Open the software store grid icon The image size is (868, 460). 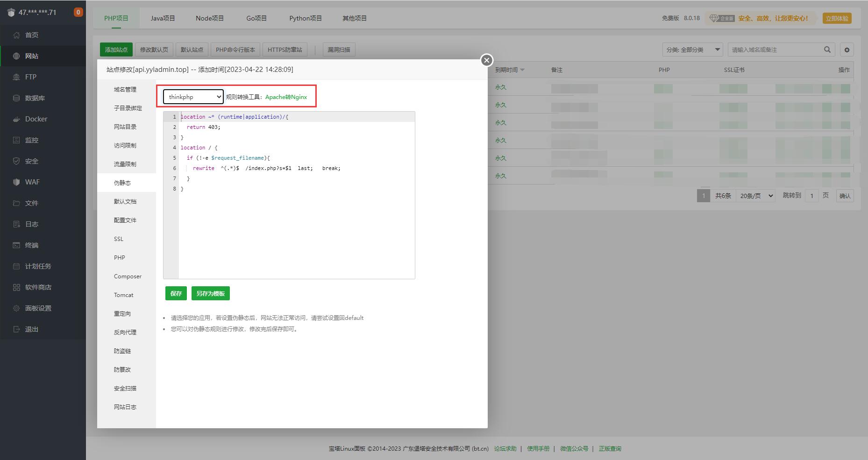(17, 287)
